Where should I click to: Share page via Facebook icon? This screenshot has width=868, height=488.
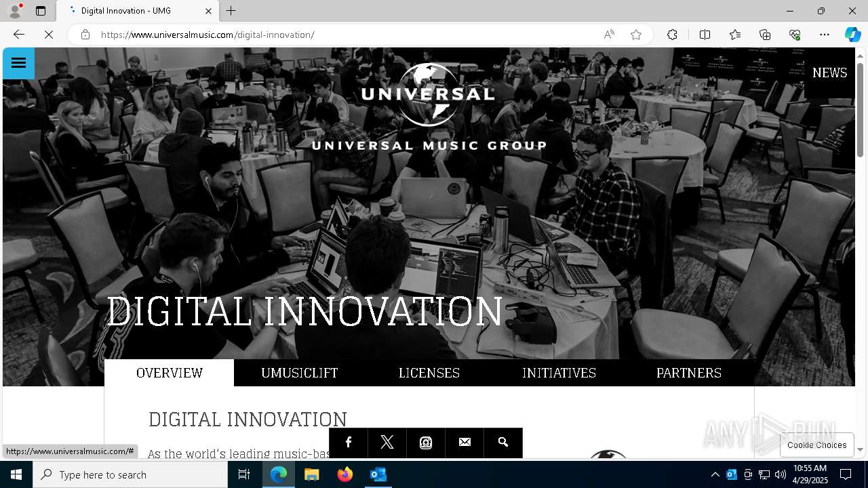point(348,443)
